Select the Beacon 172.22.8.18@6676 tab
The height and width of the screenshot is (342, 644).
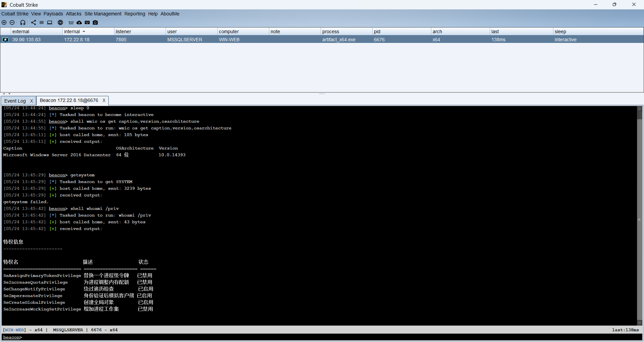coord(69,100)
